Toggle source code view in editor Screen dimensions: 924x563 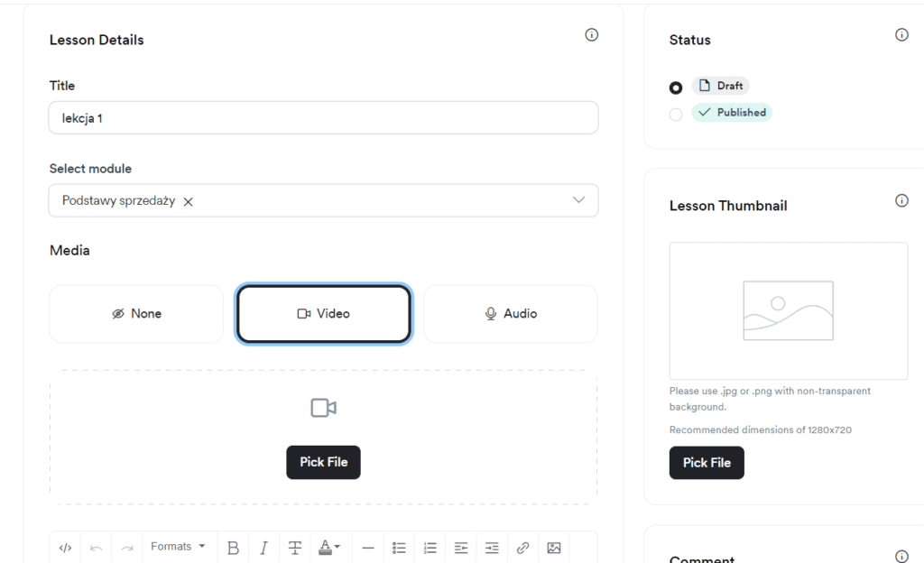65,548
